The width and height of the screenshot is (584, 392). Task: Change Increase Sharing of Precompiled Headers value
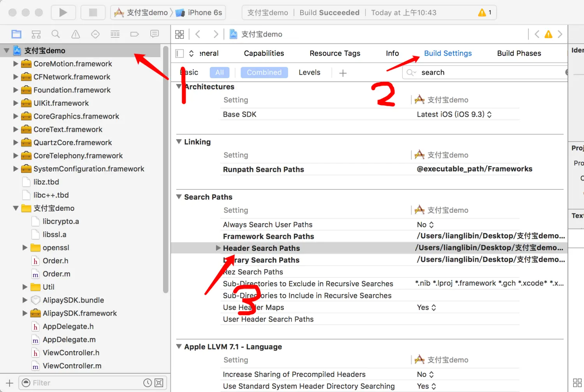(x=425, y=374)
